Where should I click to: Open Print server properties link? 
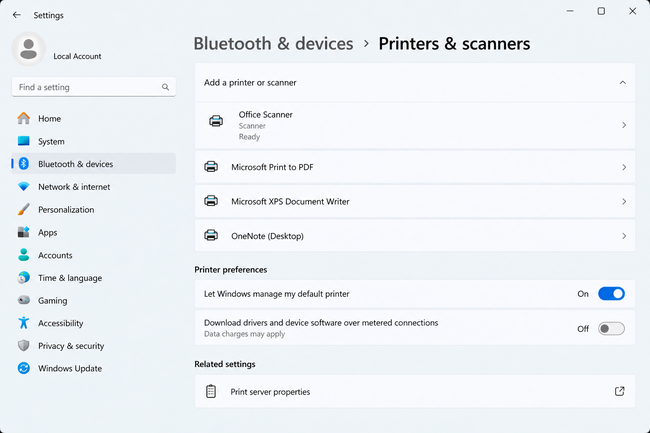[x=415, y=391]
